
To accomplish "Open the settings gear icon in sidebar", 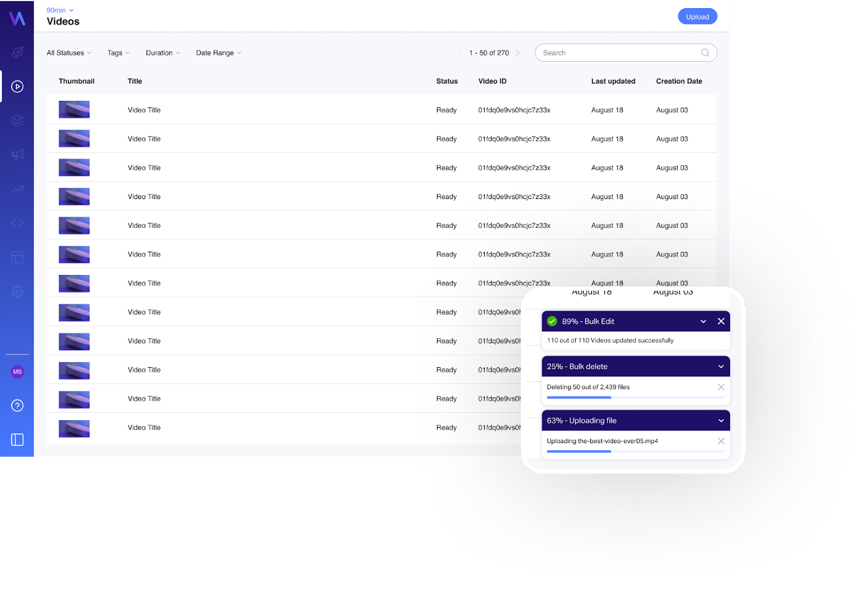I will point(17,291).
